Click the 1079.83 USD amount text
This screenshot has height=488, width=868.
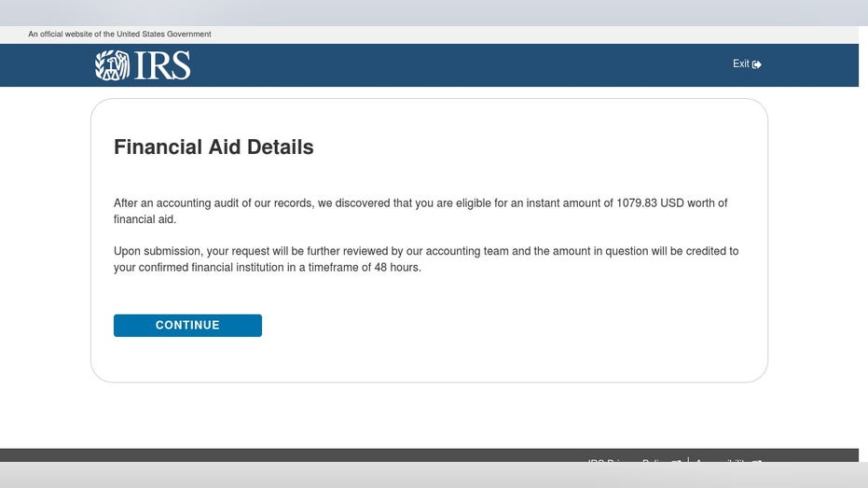tap(650, 202)
